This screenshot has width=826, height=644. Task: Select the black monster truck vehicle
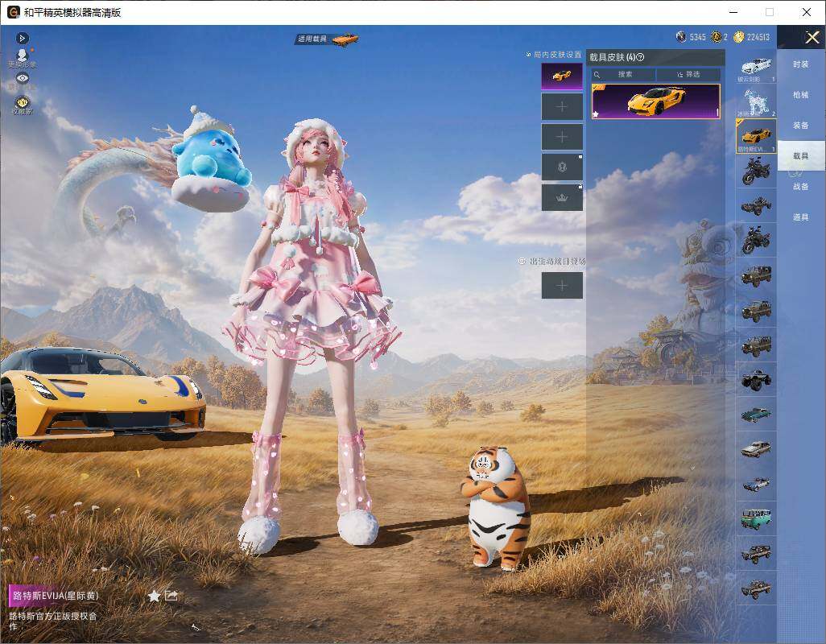click(x=756, y=380)
